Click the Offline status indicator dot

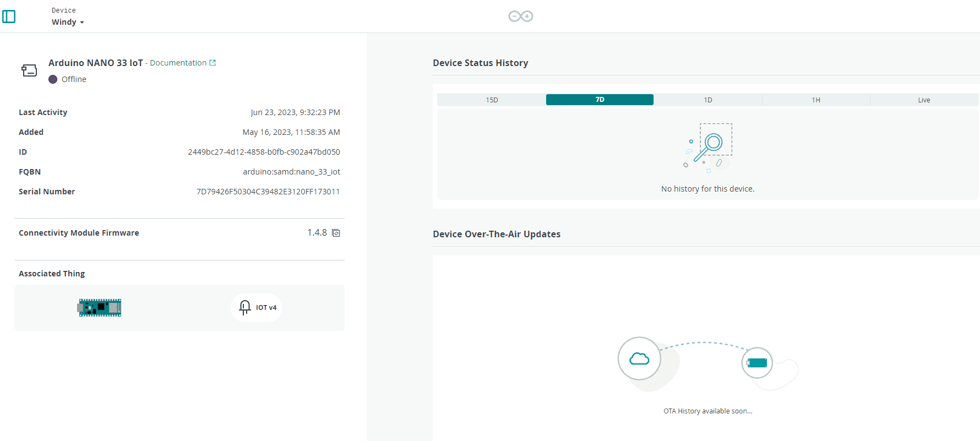coord(53,79)
